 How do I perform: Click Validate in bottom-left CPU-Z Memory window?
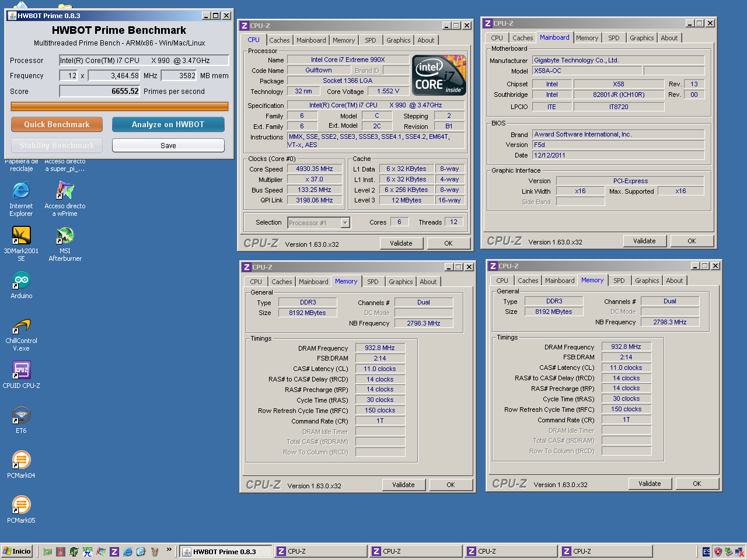[403, 485]
